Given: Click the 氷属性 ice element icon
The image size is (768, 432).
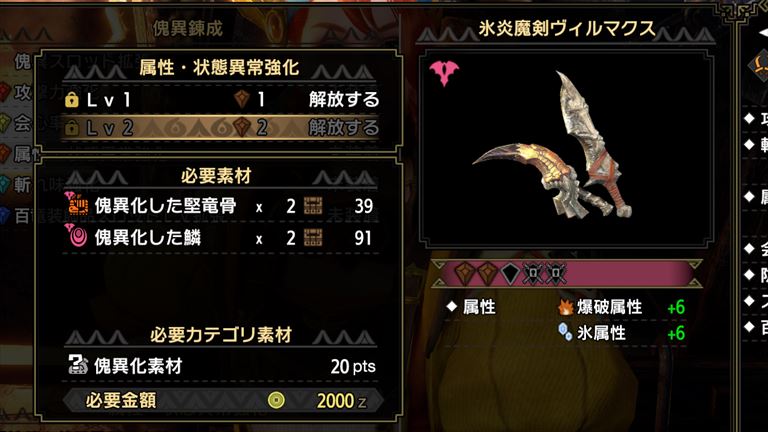Looking at the screenshot, I should [565, 332].
